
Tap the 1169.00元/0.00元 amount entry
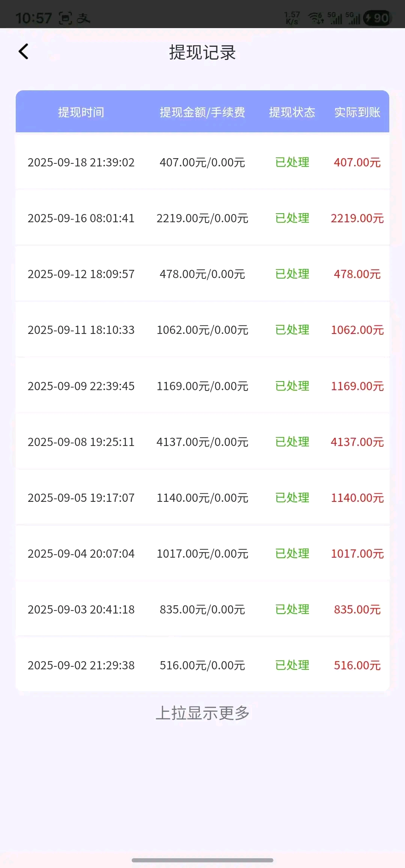pyautogui.click(x=202, y=386)
